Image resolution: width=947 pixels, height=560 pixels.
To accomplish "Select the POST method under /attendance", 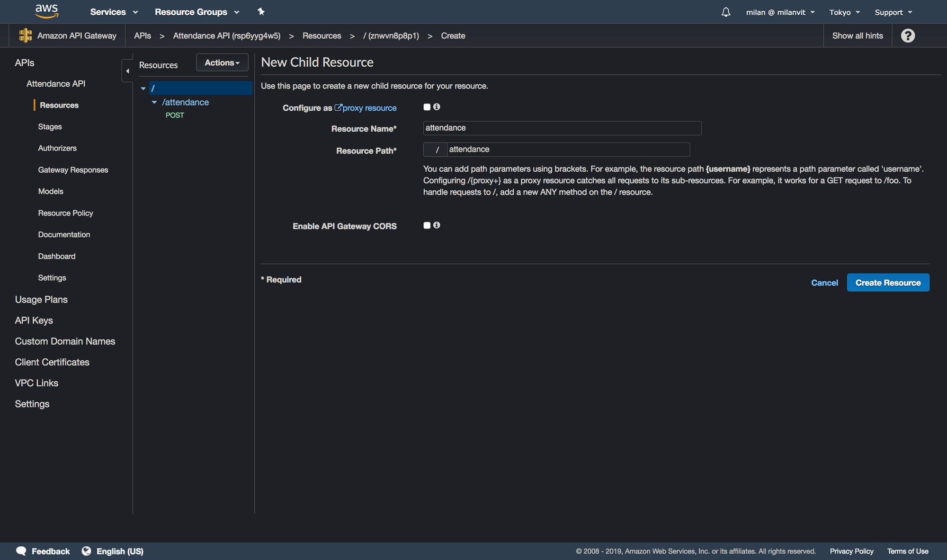I will tap(175, 115).
